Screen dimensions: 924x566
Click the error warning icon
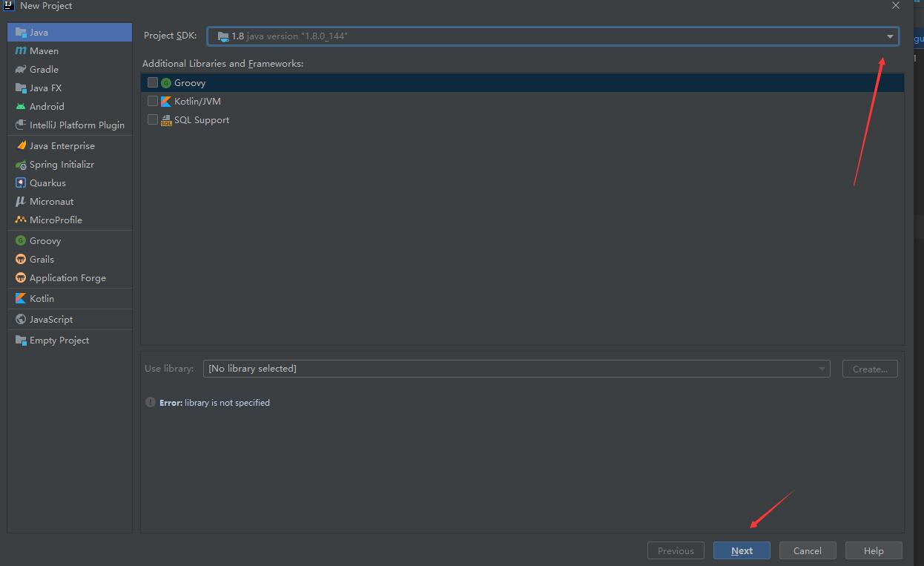(x=151, y=403)
